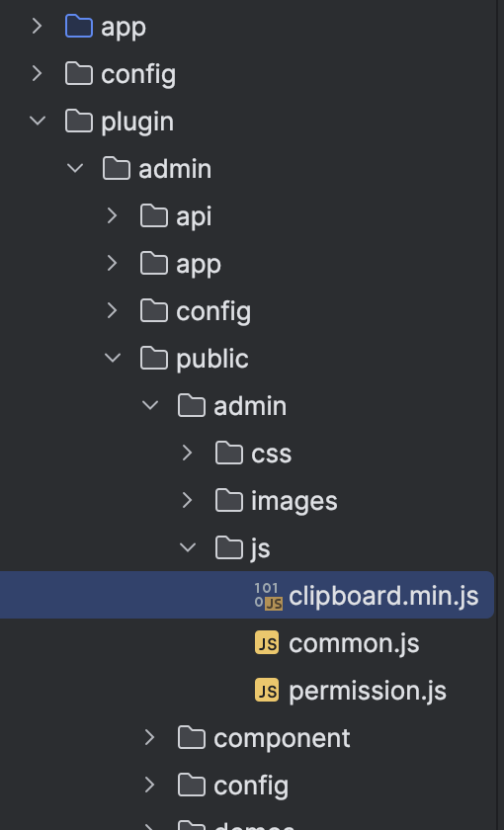Open the permission.js file
This screenshot has height=830, width=504.
point(368,692)
